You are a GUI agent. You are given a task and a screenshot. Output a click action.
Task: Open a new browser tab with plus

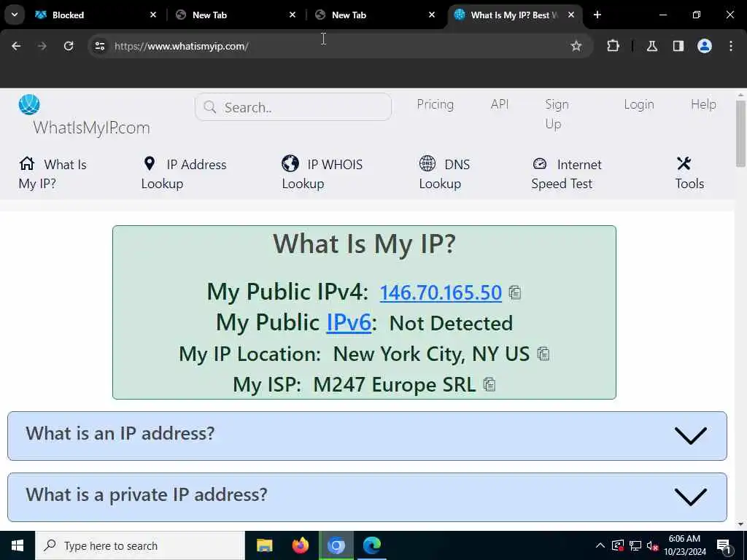pyautogui.click(x=597, y=15)
